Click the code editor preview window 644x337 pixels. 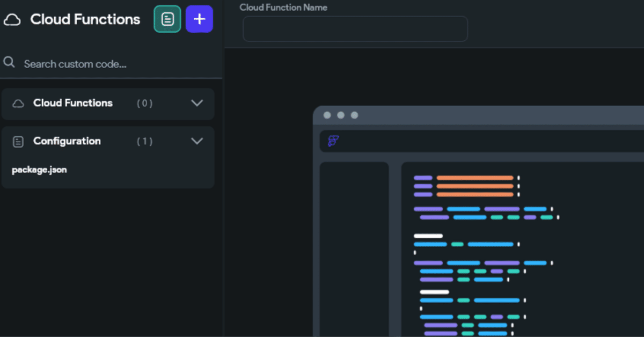point(483,241)
